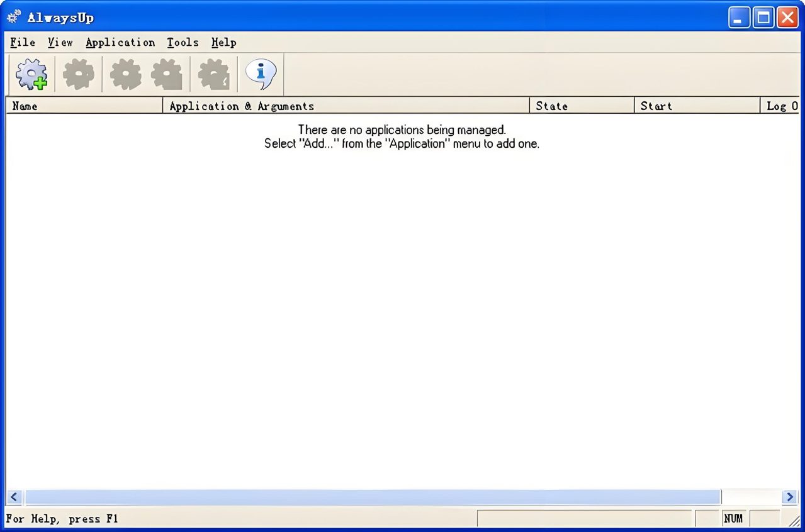The image size is (805, 532).
Task: Open the File menu
Action: click(23, 42)
